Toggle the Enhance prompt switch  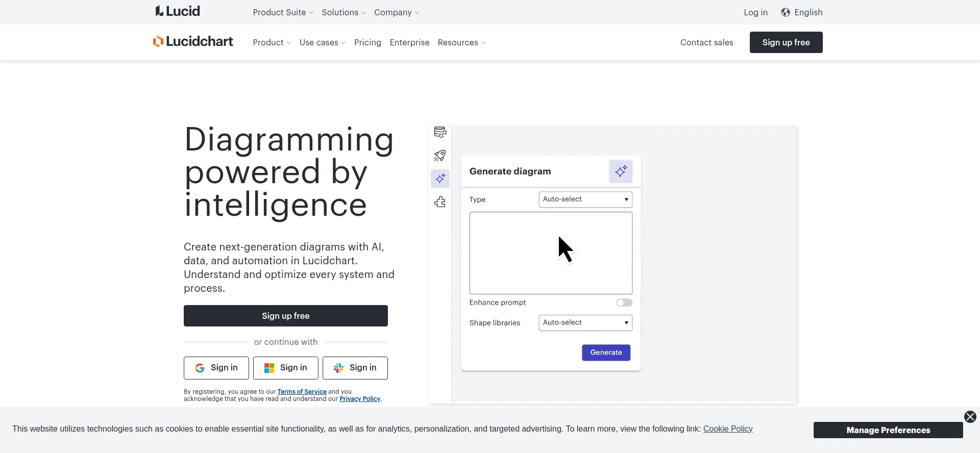click(624, 303)
